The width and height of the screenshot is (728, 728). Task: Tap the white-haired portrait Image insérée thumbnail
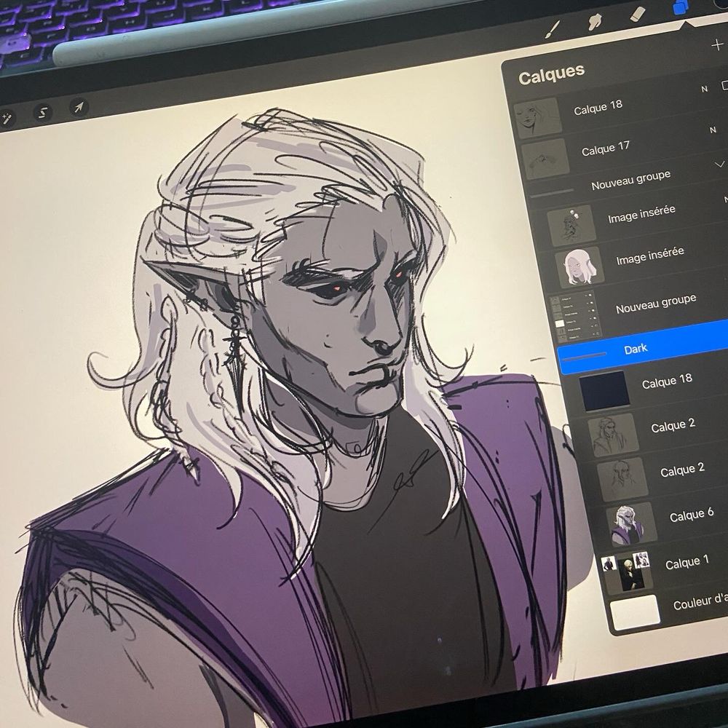pyautogui.click(x=579, y=266)
